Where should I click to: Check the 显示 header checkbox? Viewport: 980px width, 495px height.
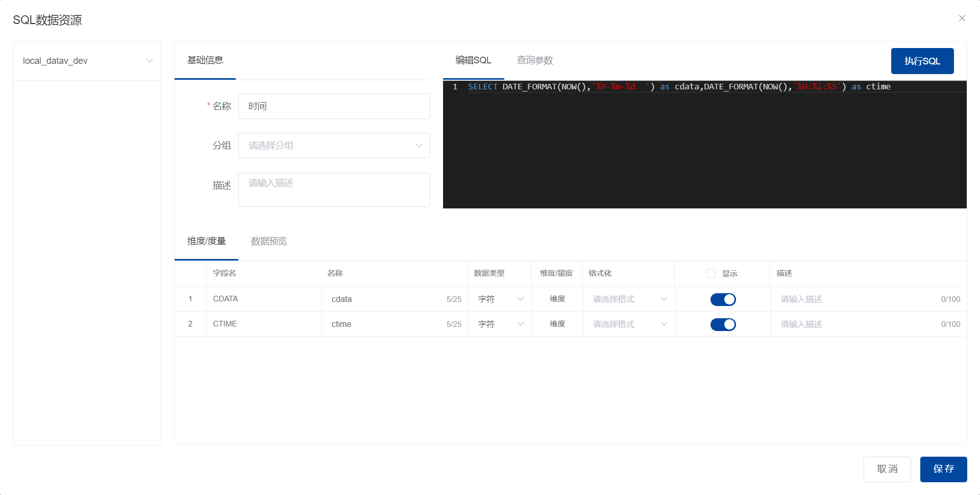[x=711, y=273]
